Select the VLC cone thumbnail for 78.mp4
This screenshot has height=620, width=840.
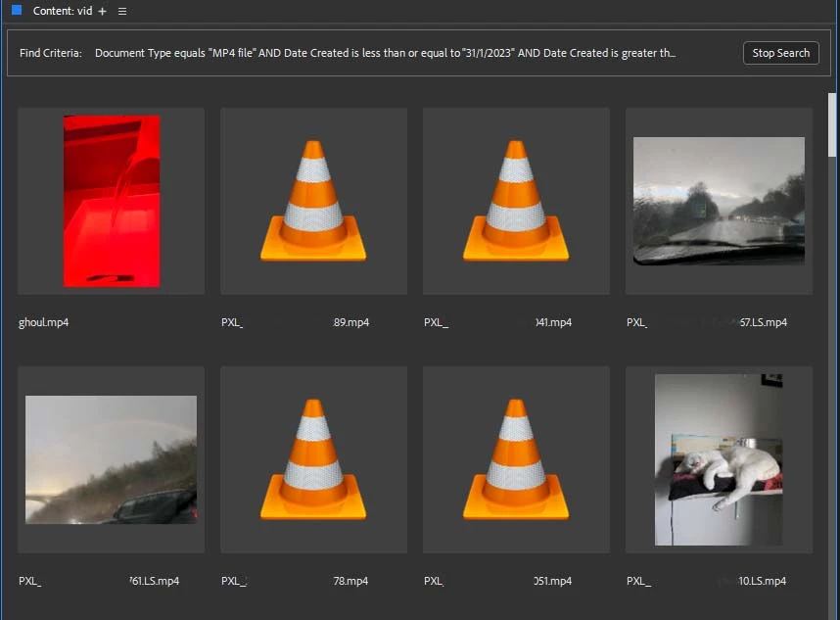pos(313,459)
